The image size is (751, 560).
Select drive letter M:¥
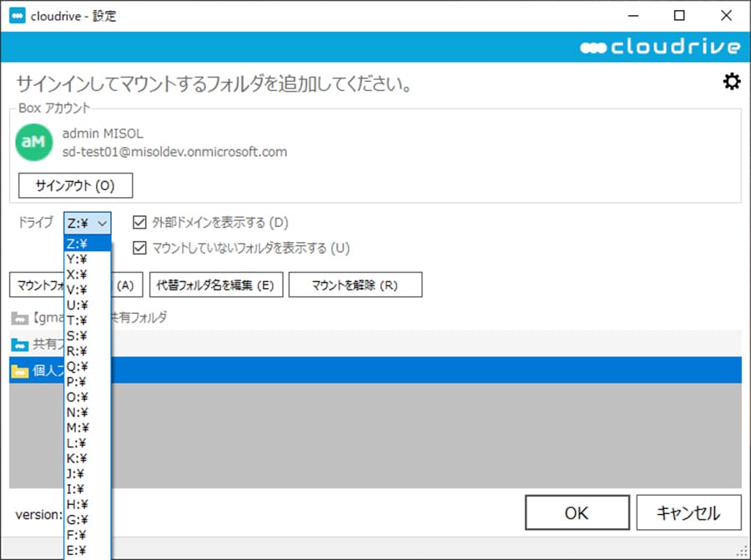point(87,428)
